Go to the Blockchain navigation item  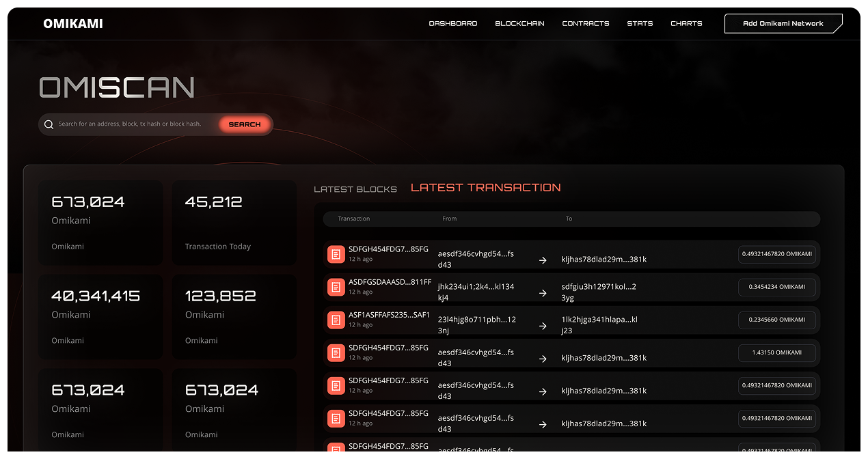point(519,23)
